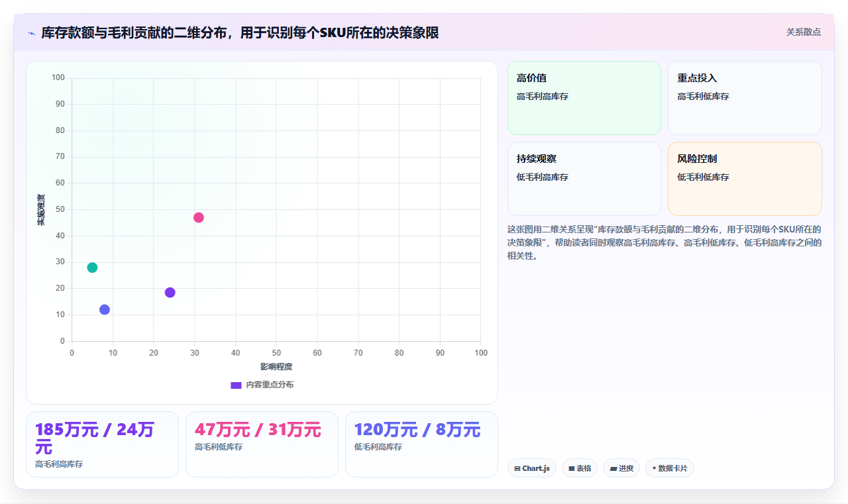
Task: Select the pink scatter point
Action: (199, 218)
